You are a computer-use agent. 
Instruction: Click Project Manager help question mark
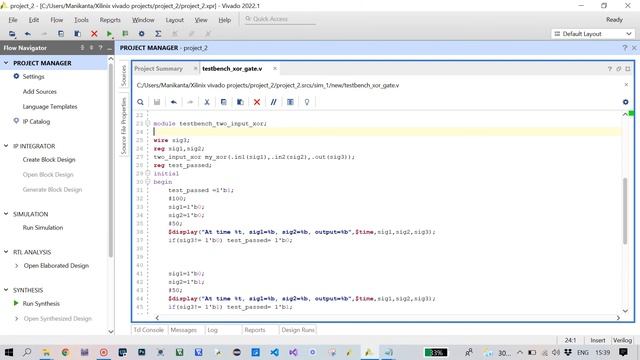[x=624, y=48]
